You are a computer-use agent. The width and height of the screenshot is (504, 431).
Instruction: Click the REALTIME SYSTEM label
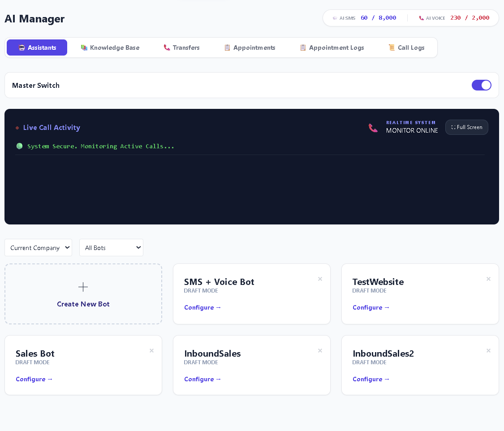point(411,122)
